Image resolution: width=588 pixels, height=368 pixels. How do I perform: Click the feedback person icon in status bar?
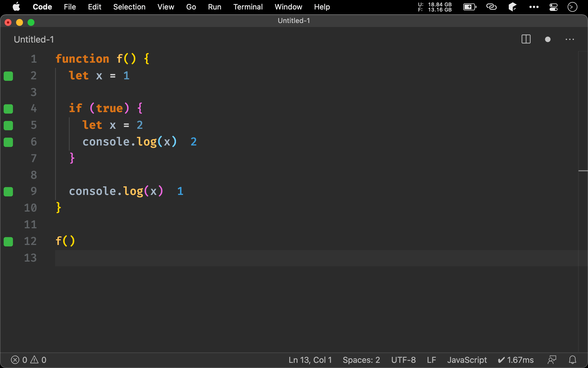[x=552, y=360]
